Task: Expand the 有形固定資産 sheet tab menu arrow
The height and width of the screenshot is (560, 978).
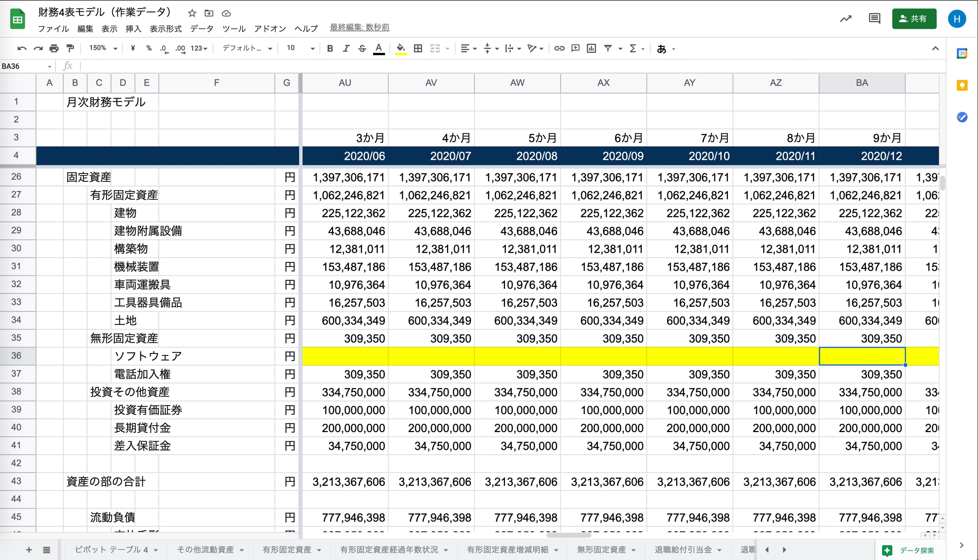Action: (x=319, y=550)
